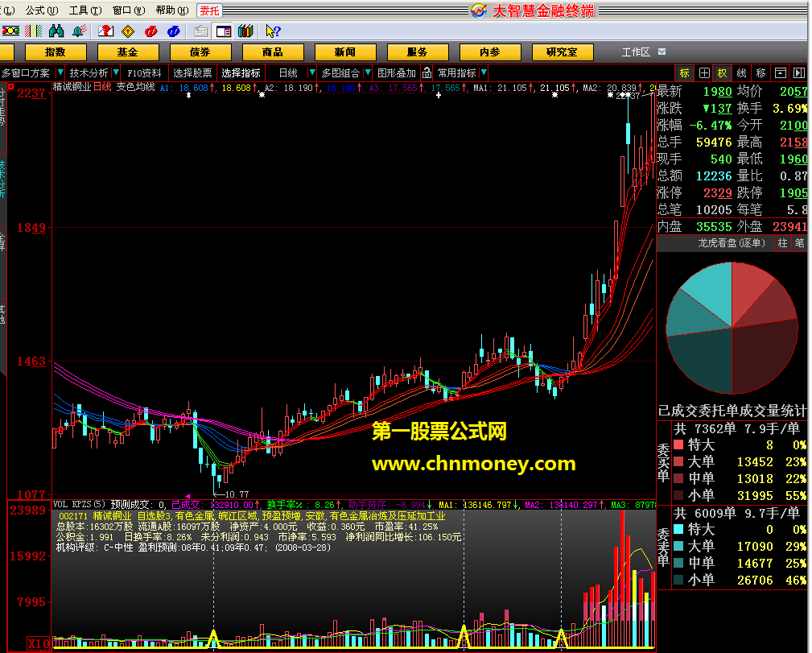Open the 内参 tab
This screenshot has height=653, width=812.
(490, 52)
